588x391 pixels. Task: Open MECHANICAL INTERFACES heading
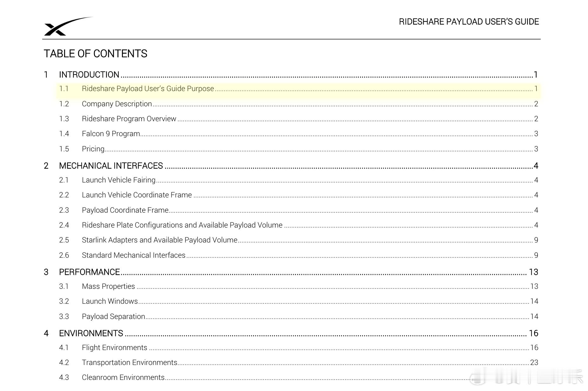coord(291,166)
